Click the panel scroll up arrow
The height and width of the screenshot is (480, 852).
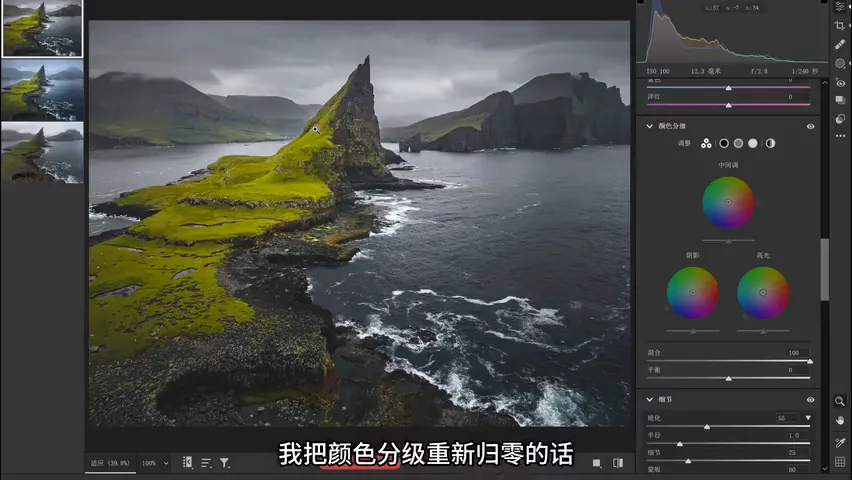point(825,83)
